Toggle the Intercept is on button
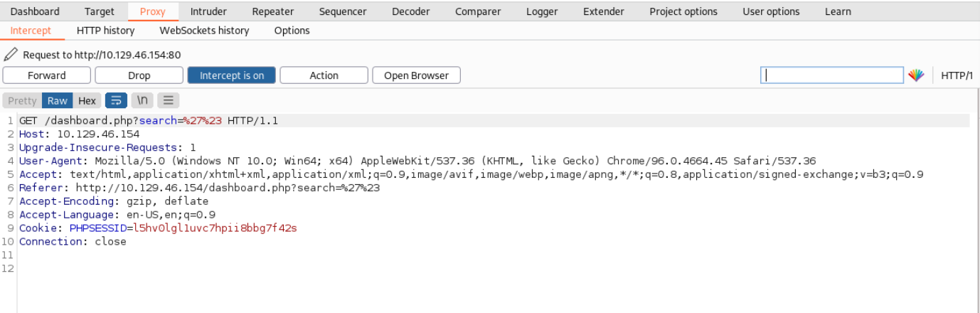This screenshot has width=980, height=313. click(231, 75)
